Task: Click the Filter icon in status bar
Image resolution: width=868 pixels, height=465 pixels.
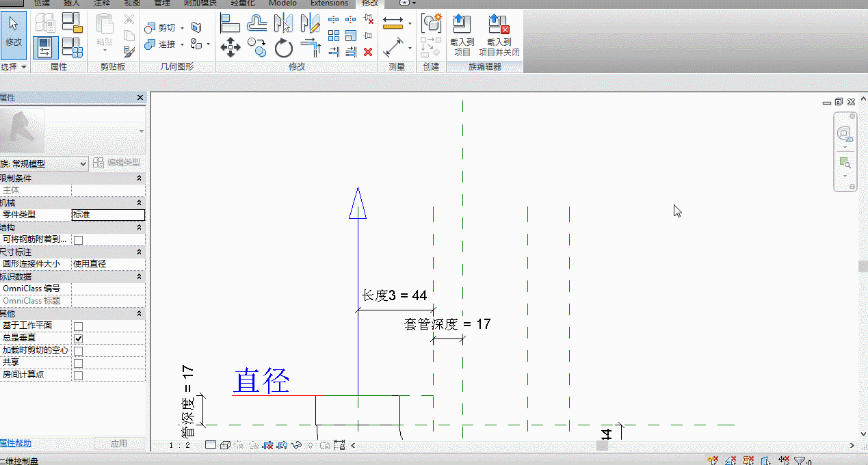Action: coord(798,461)
